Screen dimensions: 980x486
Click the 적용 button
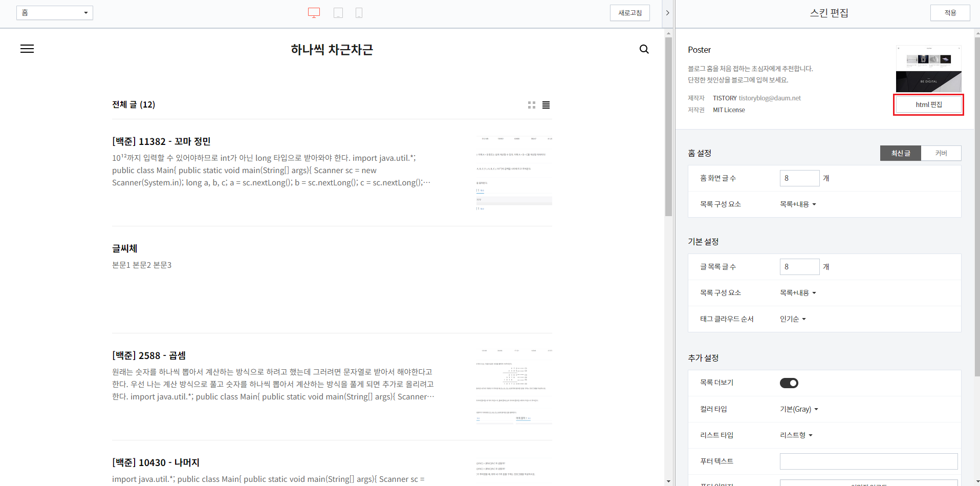(x=950, y=13)
